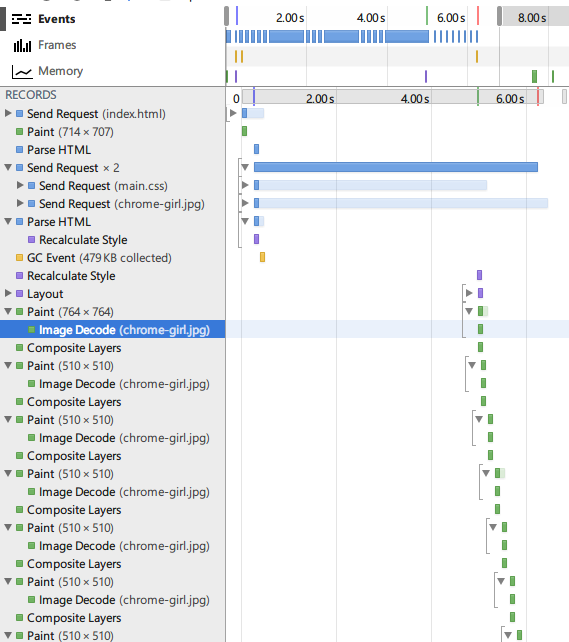Screen dimensions: 569x642
Task: Switch to the Memory timeline view
Action: pos(61,71)
